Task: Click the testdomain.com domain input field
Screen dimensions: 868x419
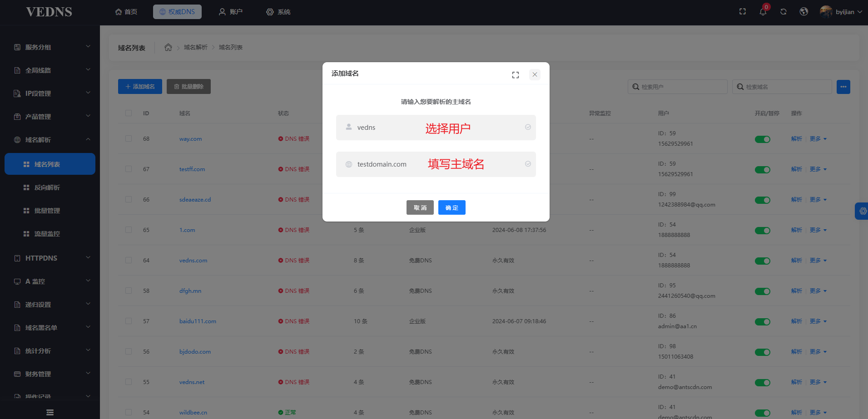Action: coord(436,164)
